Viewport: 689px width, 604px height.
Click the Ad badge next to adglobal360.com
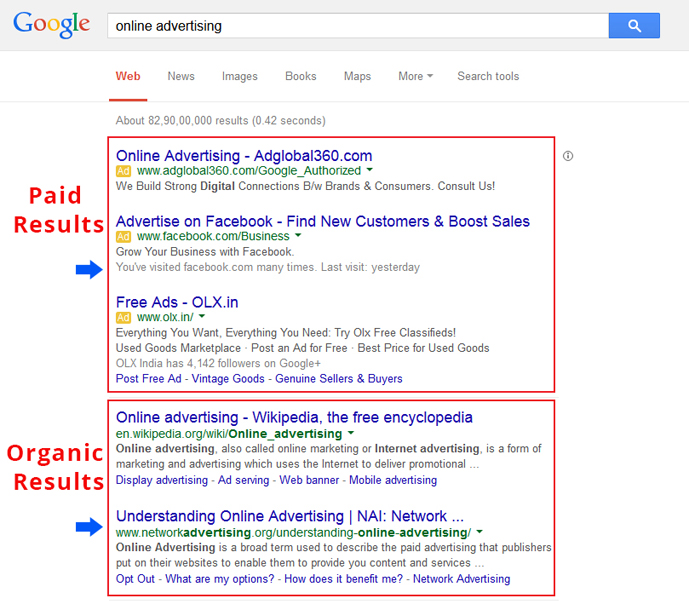point(123,172)
